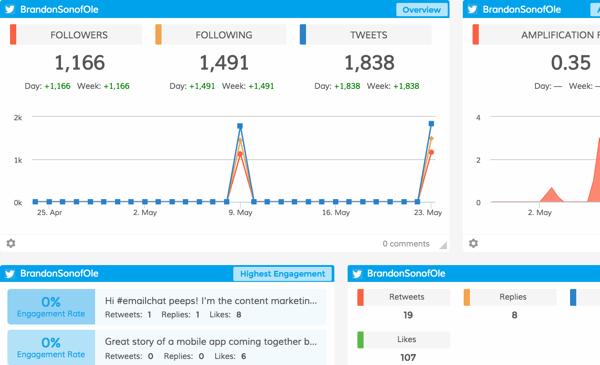
Task: Click the Highest Engagement button
Action: click(282, 274)
